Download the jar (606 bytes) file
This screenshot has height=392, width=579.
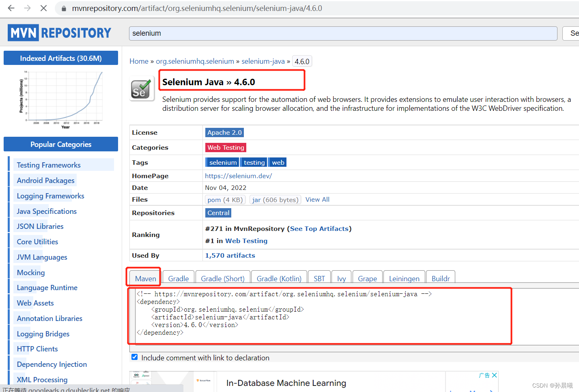click(275, 200)
